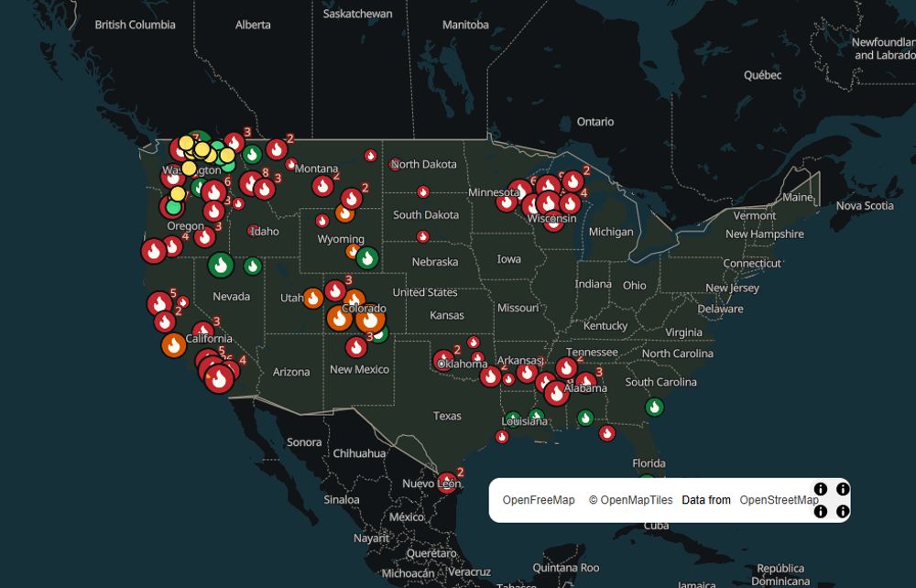Viewport: 916px width, 588px height.
Task: Open red cluster marker 3 in northwest Colorado
Action: coord(335,290)
